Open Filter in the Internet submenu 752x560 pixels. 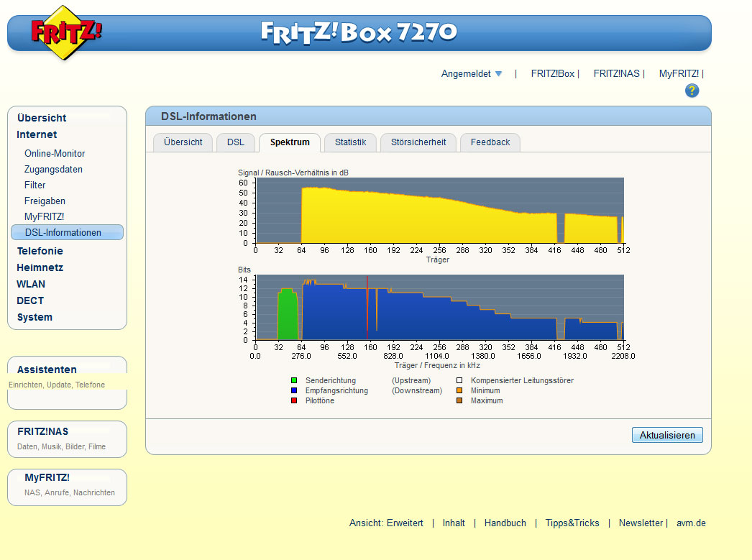(35, 185)
